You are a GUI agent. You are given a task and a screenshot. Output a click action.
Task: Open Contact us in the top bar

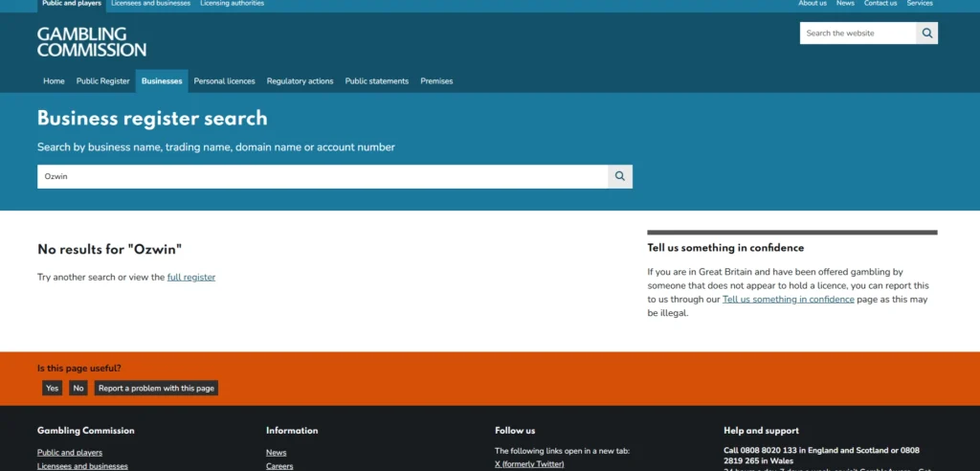tap(880, 4)
